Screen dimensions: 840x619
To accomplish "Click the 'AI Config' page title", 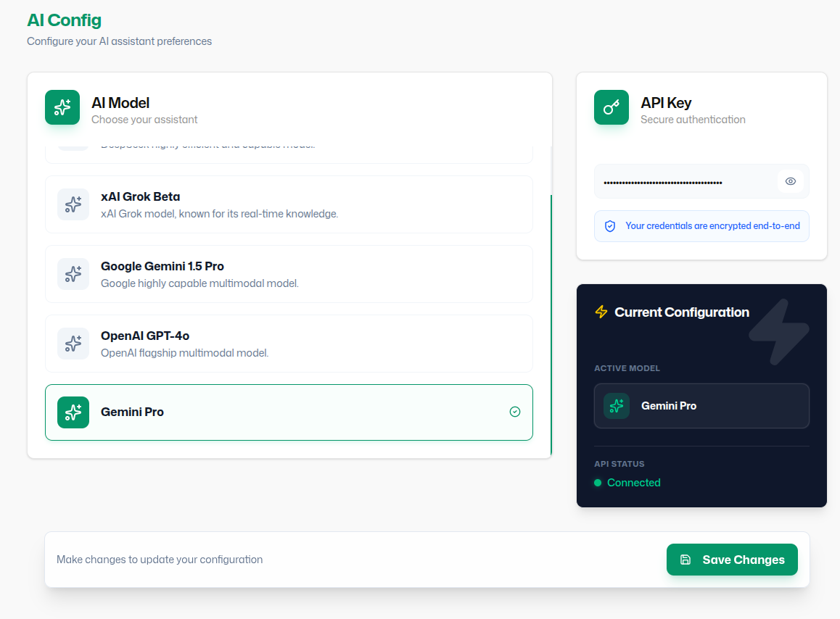I will 65,20.
